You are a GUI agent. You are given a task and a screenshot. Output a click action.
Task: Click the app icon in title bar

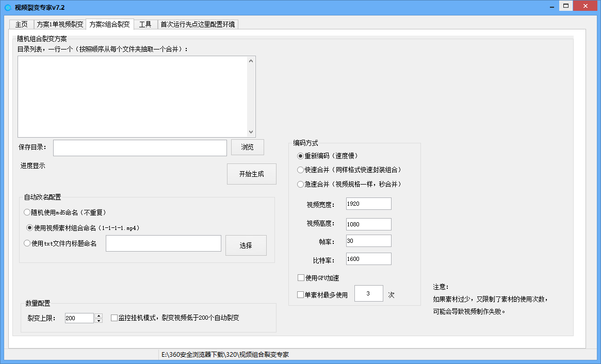click(8, 7)
